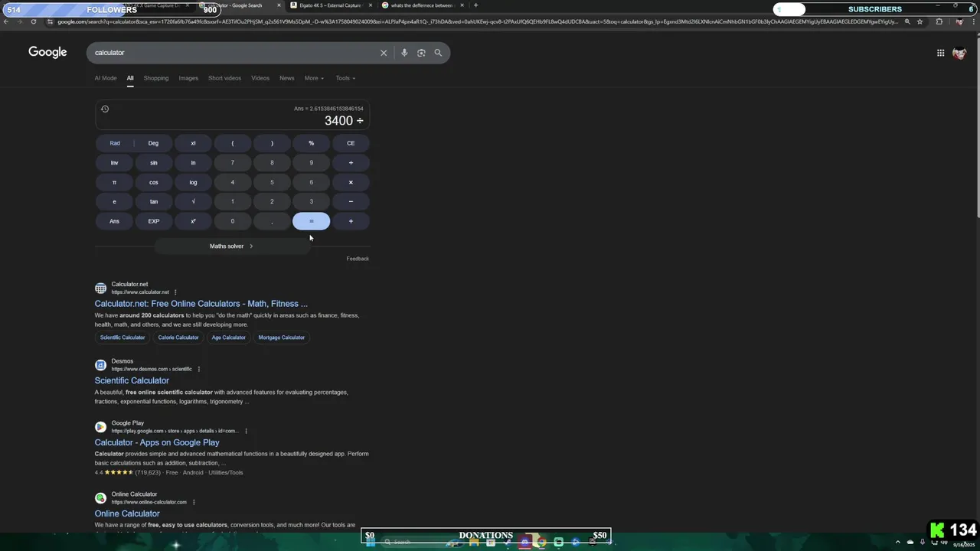Image resolution: width=980 pixels, height=551 pixels.
Task: Click the EXP key
Action: [x=153, y=221]
